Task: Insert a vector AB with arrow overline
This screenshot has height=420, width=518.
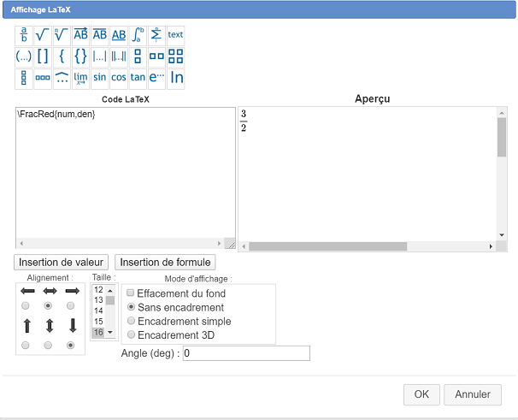Action: pyautogui.click(x=81, y=35)
